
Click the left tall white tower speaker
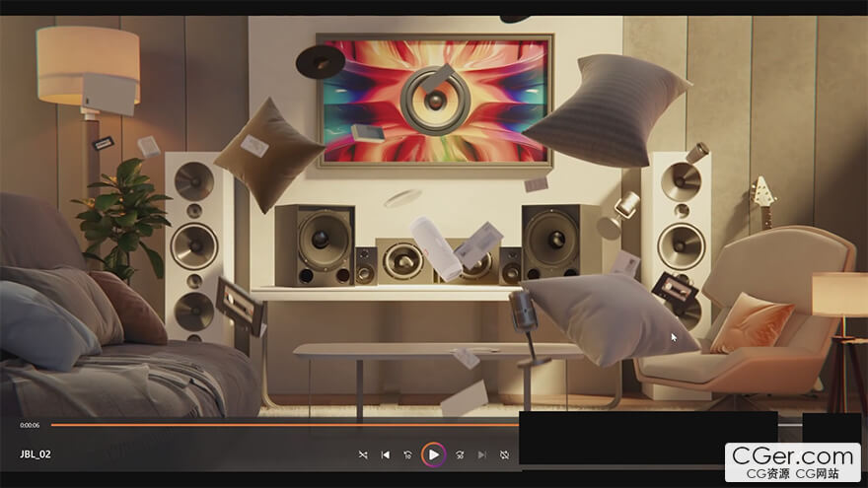coord(195,246)
